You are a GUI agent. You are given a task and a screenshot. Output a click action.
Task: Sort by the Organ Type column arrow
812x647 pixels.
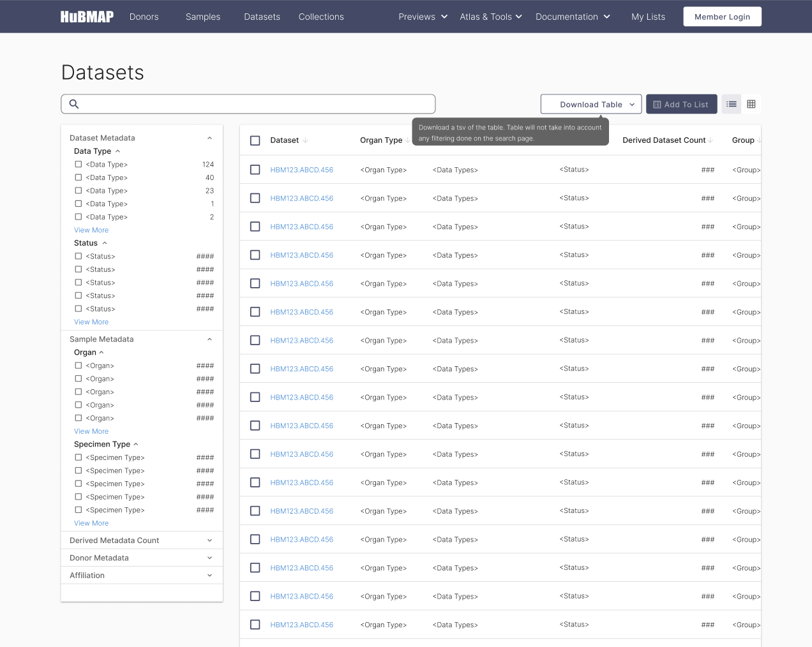click(407, 140)
